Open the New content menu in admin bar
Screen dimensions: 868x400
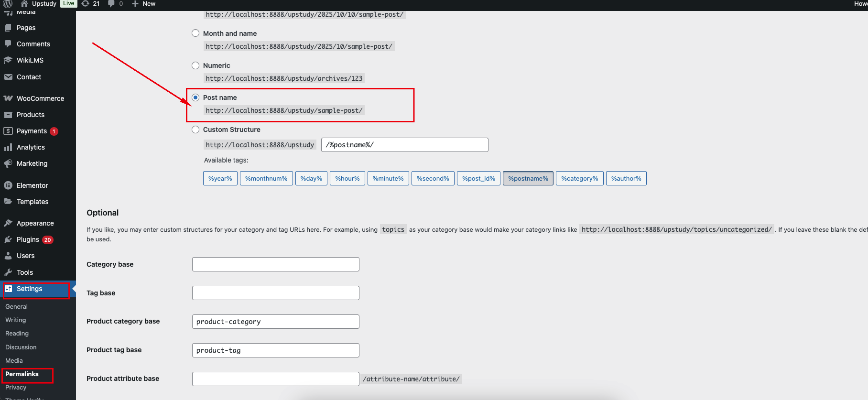tap(144, 3)
